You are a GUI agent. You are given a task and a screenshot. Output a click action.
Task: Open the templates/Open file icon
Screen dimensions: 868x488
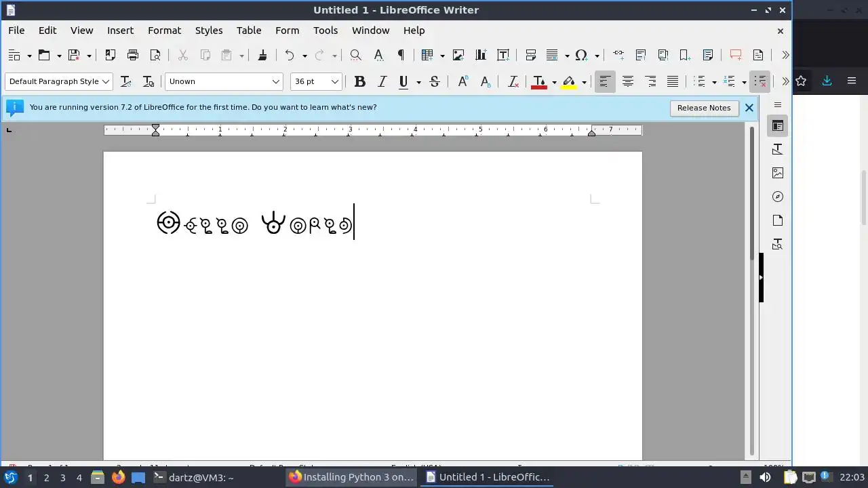click(44, 55)
